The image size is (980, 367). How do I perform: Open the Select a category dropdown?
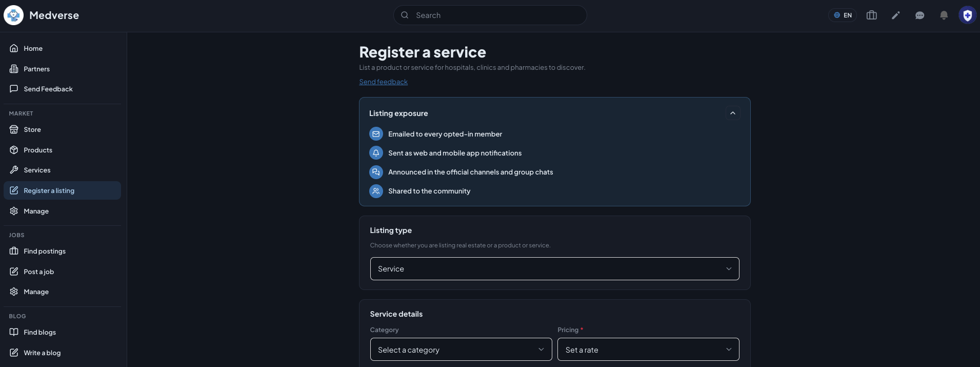pos(461,350)
